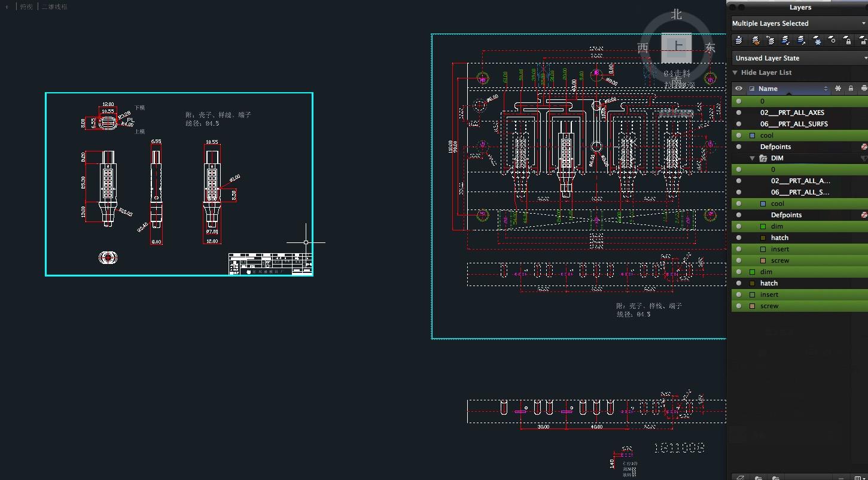The width and height of the screenshot is (868, 480).
Task: Click color swatch of top-level cool layer
Action: pyautogui.click(x=752, y=135)
